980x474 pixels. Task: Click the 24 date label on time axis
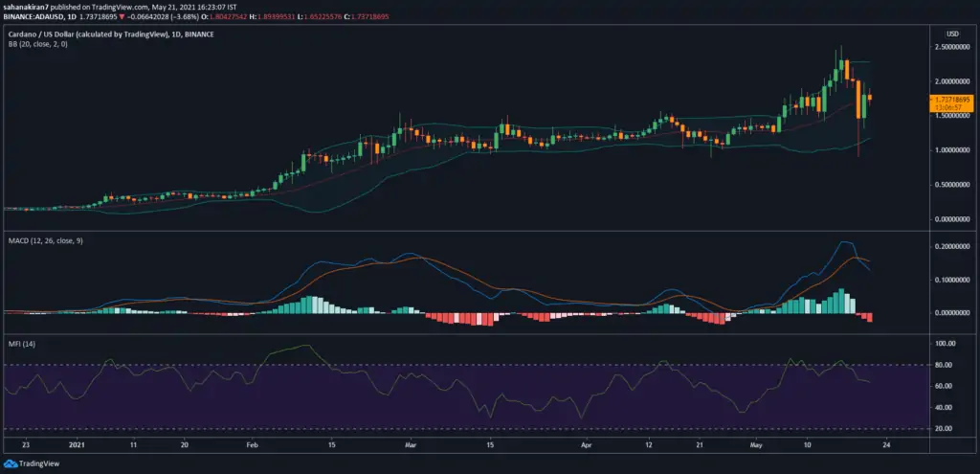885,445
